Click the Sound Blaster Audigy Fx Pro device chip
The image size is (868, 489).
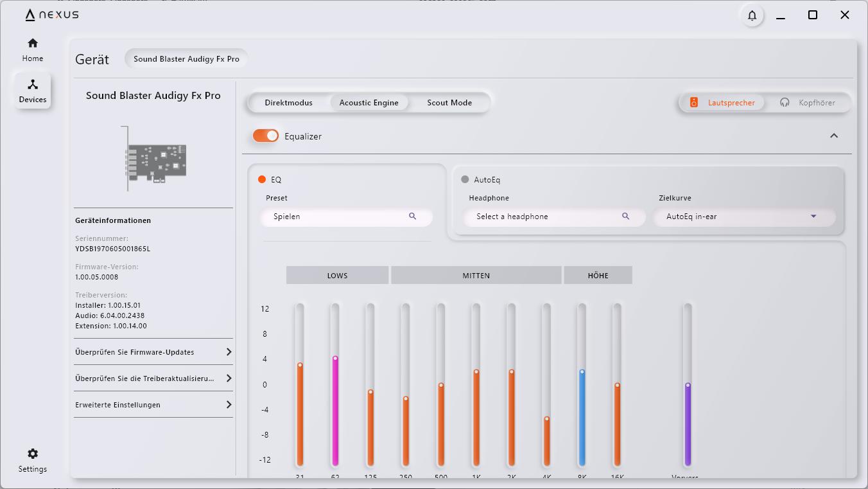[186, 59]
